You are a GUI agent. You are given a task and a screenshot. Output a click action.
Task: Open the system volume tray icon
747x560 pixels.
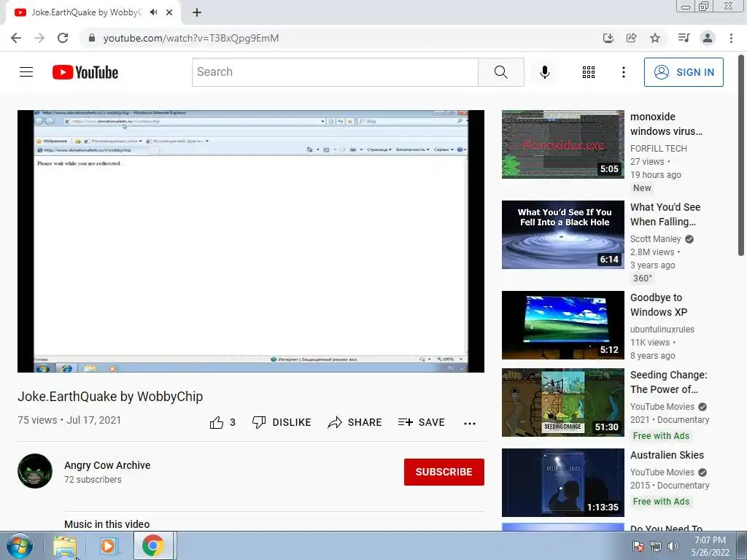[673, 546]
